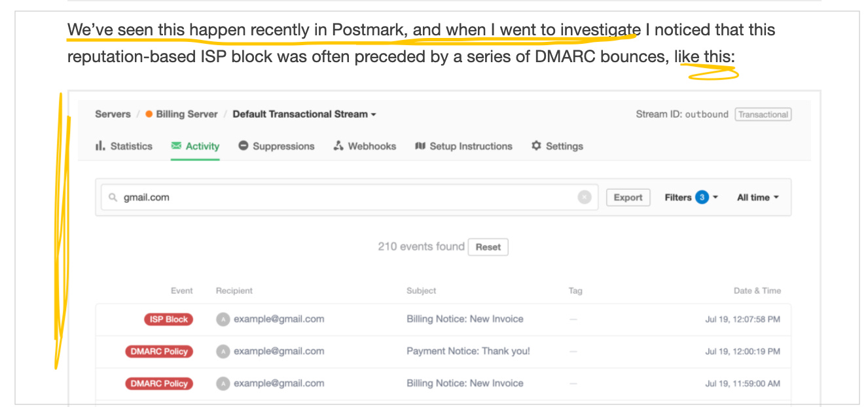Click the Settings gear icon
Image resolution: width=868 pixels, height=407 pixels.
536,146
